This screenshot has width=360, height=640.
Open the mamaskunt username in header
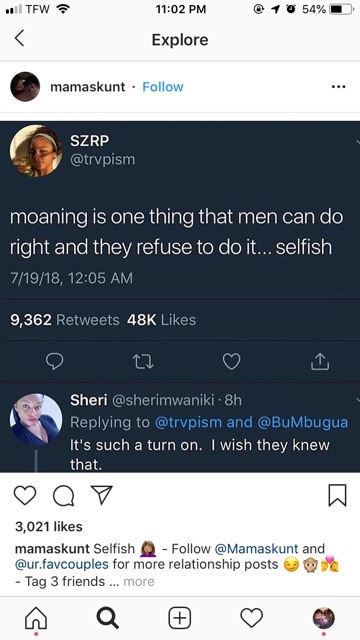click(x=88, y=87)
